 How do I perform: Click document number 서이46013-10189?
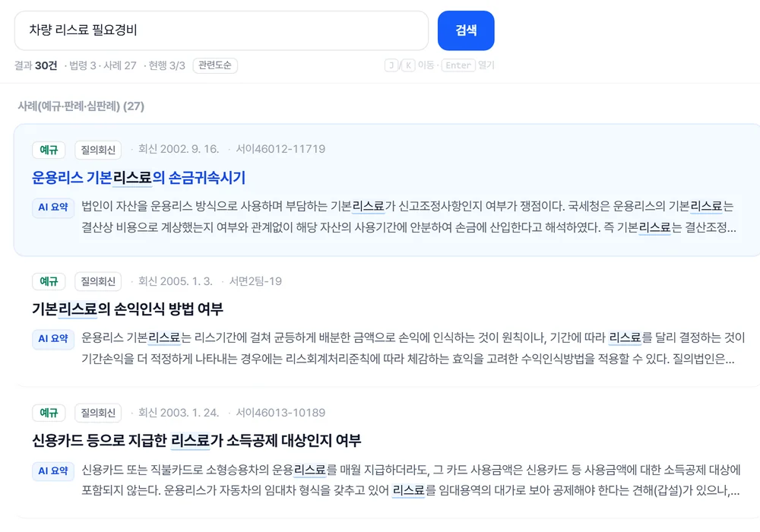[x=280, y=413]
